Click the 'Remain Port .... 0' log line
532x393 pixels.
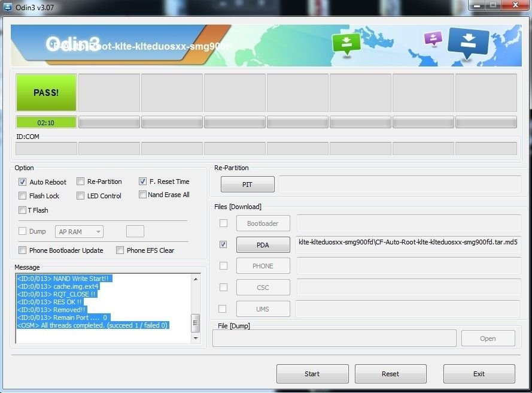[x=63, y=318]
